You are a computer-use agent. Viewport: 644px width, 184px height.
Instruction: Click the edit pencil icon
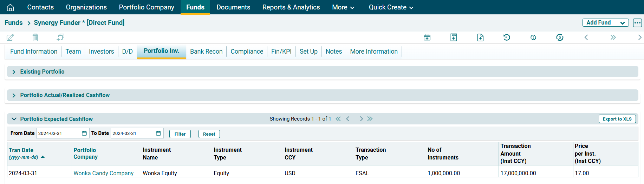[11, 37]
